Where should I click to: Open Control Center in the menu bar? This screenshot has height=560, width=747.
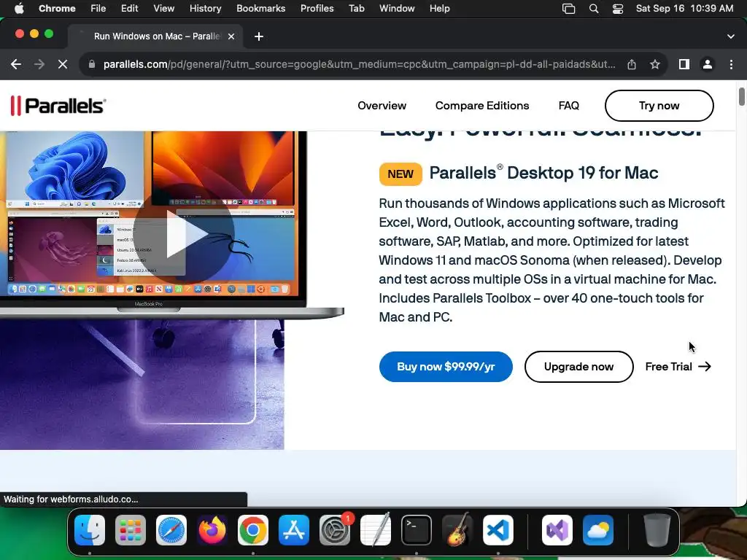[x=617, y=9]
